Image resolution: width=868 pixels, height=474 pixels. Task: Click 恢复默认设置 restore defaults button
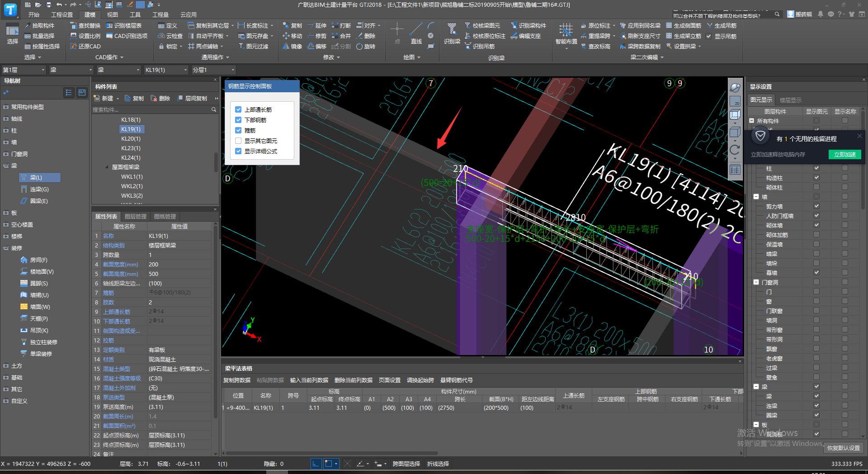pos(844,448)
